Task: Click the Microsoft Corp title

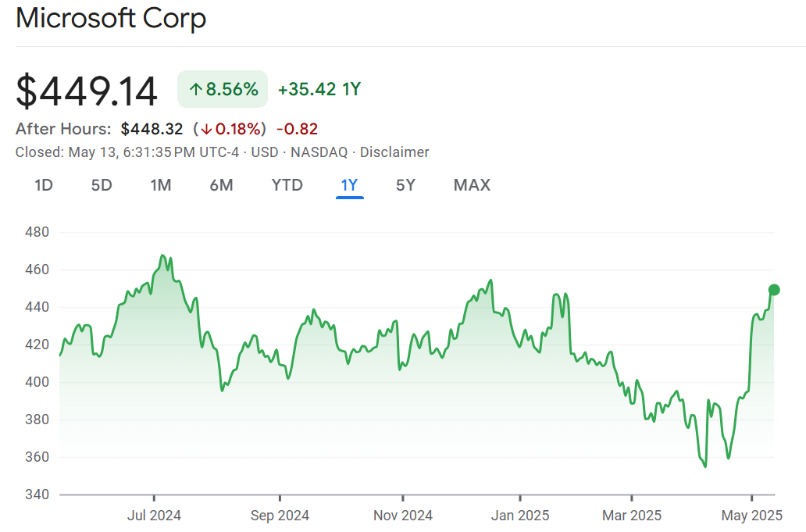Action: (x=111, y=19)
